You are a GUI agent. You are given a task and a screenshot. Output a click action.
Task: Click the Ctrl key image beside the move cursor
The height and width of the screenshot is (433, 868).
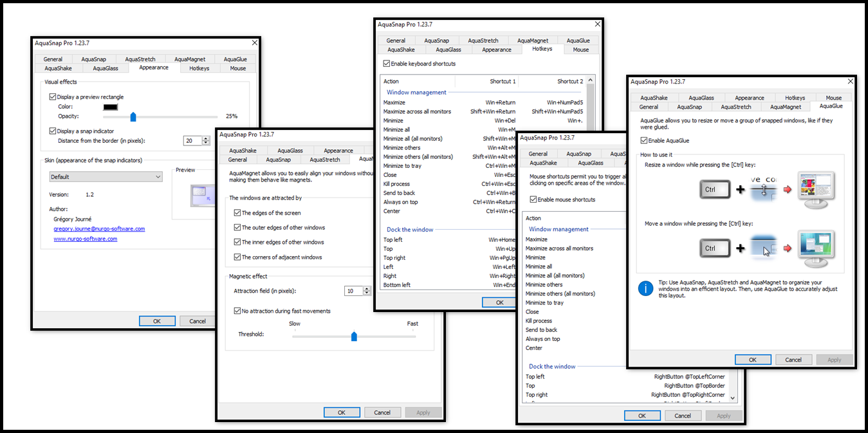pos(714,248)
